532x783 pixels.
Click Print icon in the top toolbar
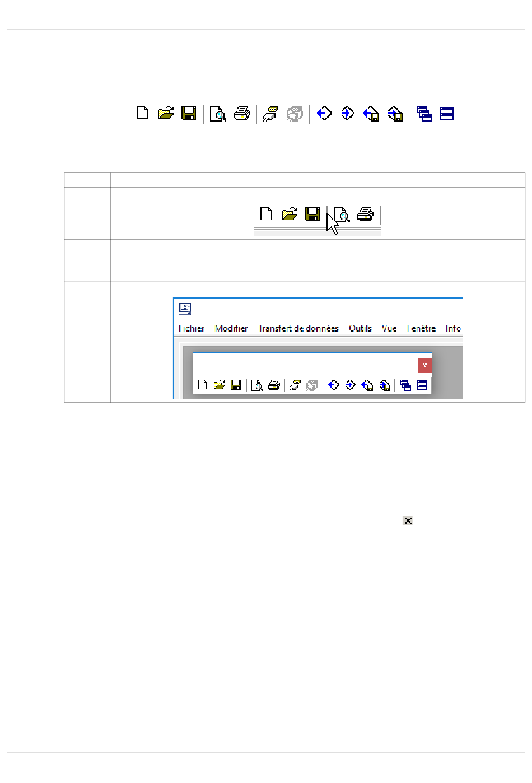click(241, 113)
